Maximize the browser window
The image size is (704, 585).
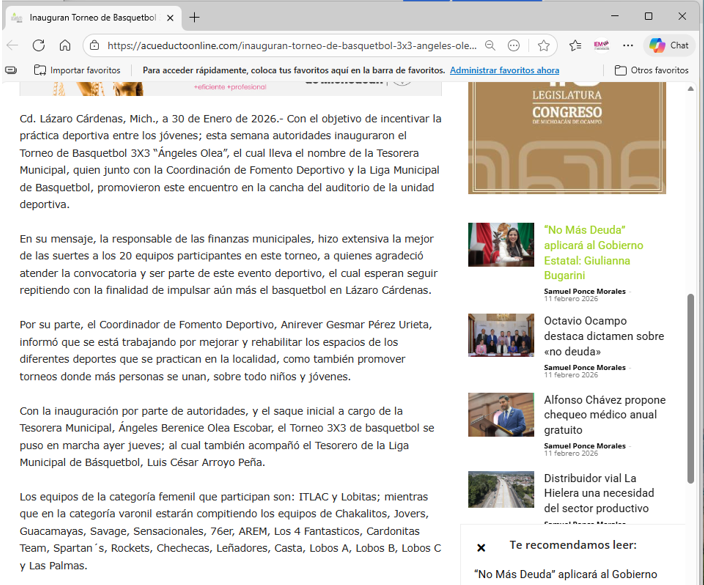[648, 16]
